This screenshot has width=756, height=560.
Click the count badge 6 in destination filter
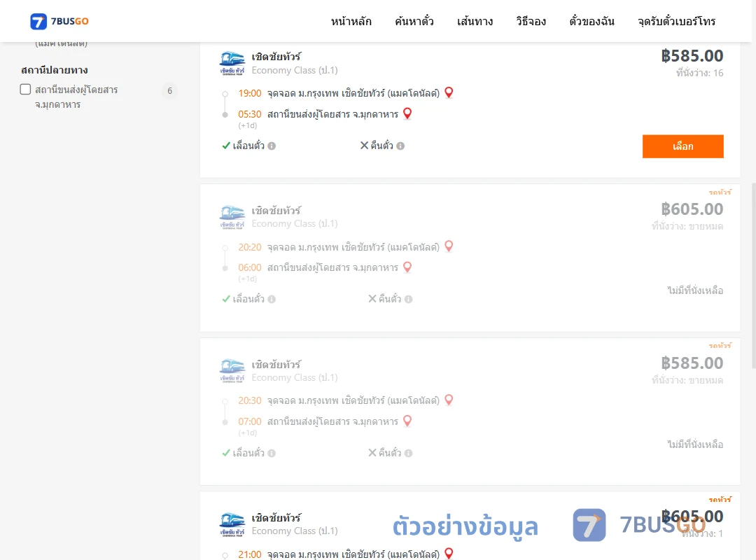click(x=169, y=91)
